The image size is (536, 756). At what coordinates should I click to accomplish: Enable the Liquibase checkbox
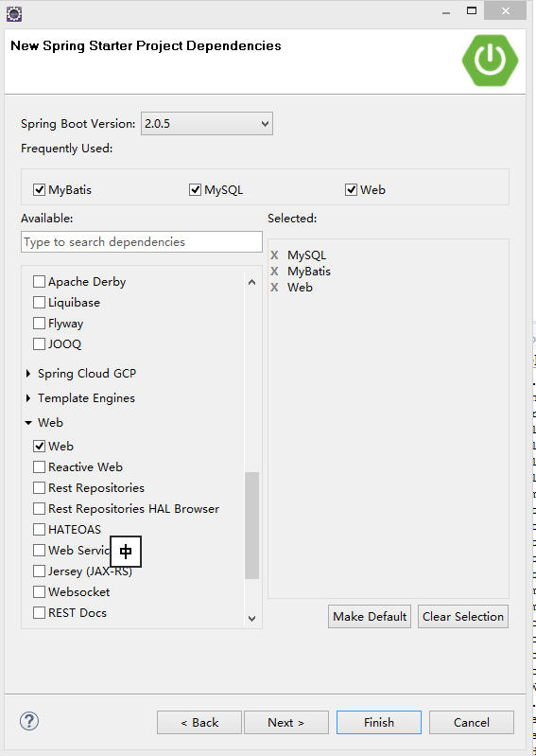39,303
